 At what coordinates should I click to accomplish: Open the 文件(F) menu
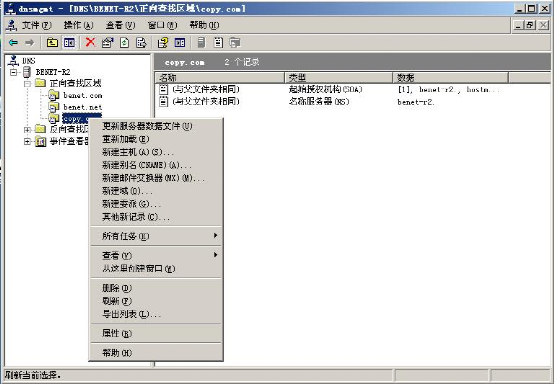37,25
